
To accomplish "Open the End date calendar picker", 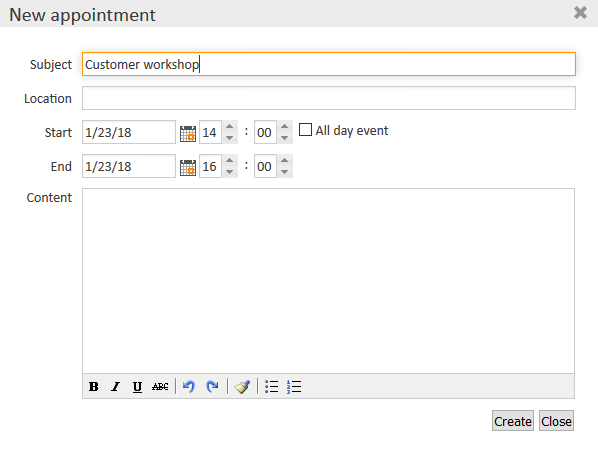I will click(x=188, y=167).
